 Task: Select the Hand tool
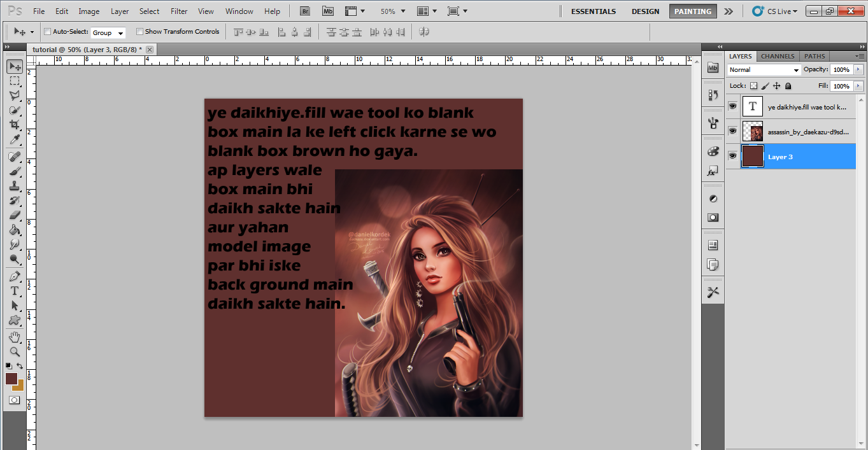point(14,337)
